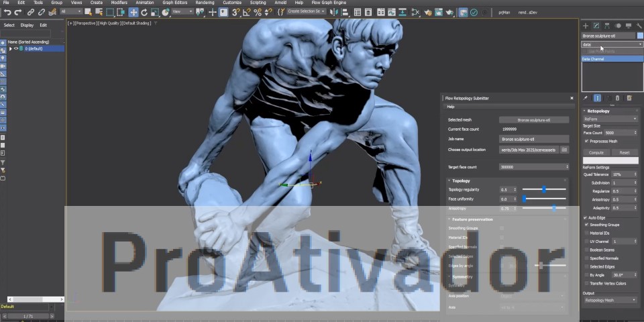Click Remove Modifier trash icon

pos(617,98)
